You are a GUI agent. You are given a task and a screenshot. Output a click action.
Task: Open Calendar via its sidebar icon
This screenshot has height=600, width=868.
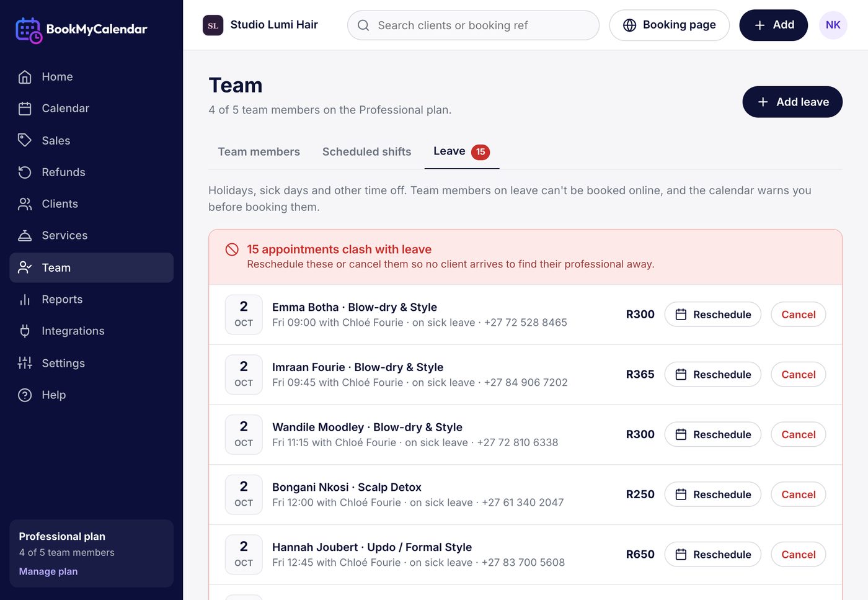[x=25, y=109]
